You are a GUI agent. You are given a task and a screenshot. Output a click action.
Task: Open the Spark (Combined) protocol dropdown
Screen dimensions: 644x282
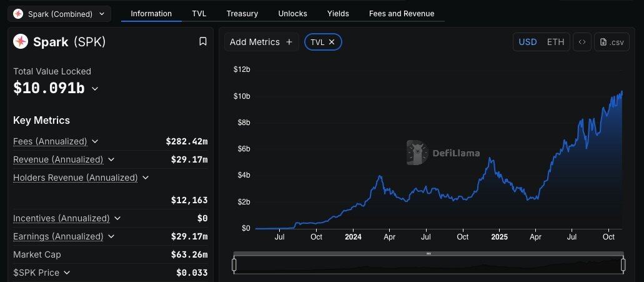[x=59, y=14]
